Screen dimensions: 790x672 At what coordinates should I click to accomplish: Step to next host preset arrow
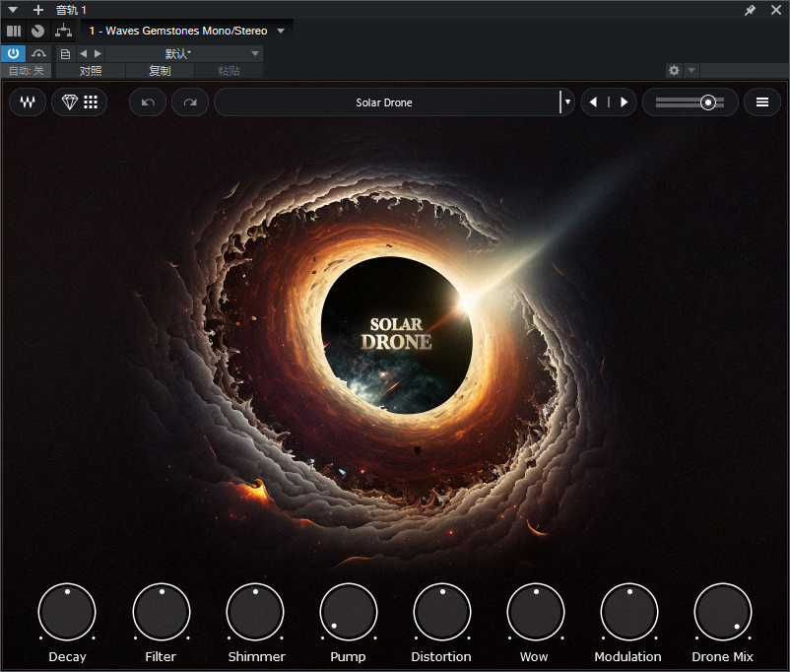tap(98, 54)
